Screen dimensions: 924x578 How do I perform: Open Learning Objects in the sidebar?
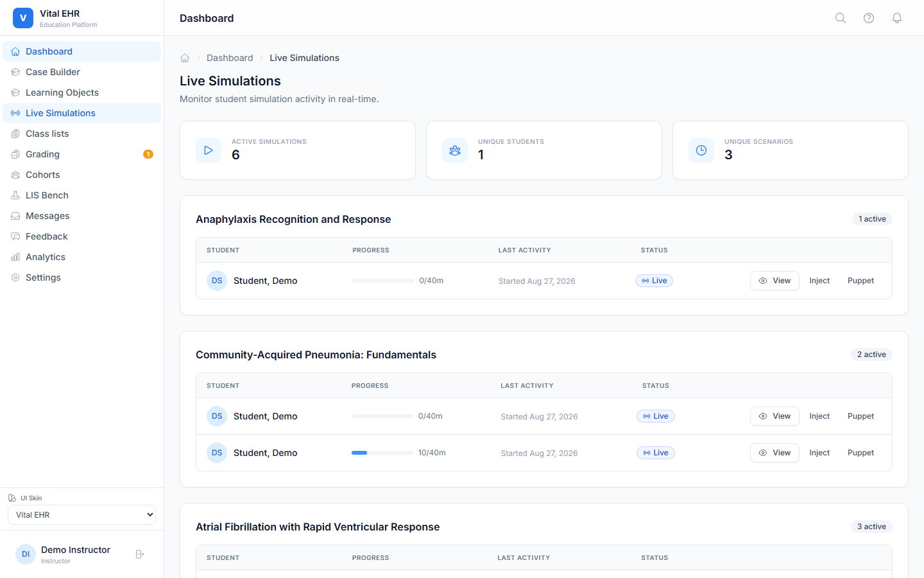81,92
